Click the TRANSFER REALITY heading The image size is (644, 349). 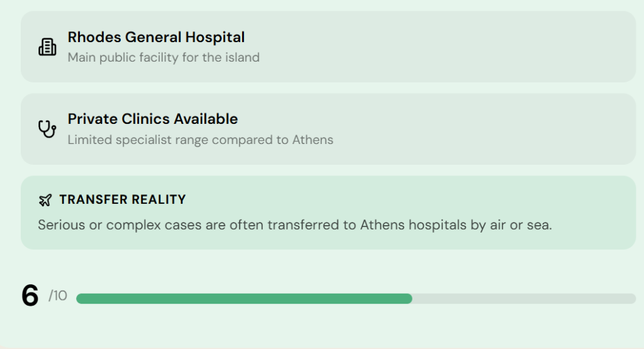[x=123, y=200]
